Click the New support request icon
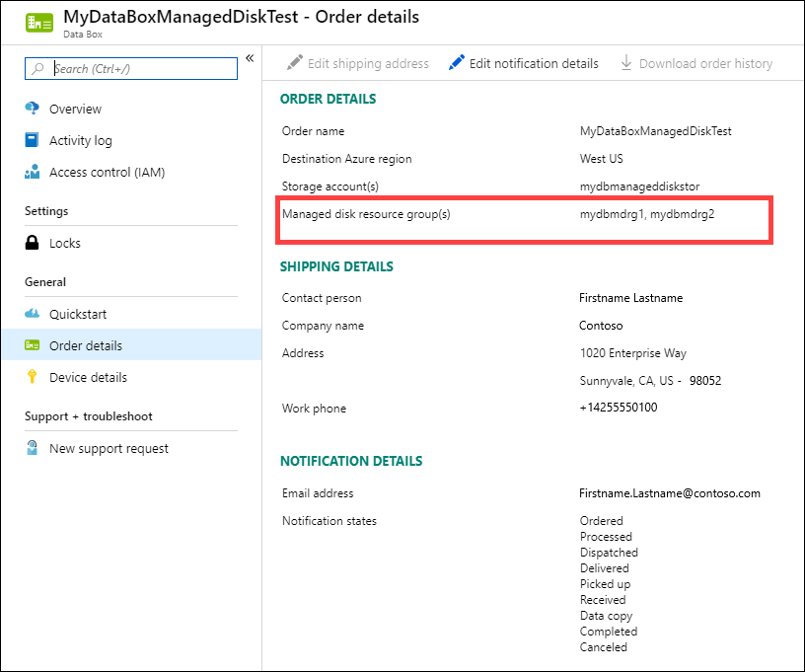Screen dimensions: 805x672 click(32, 448)
